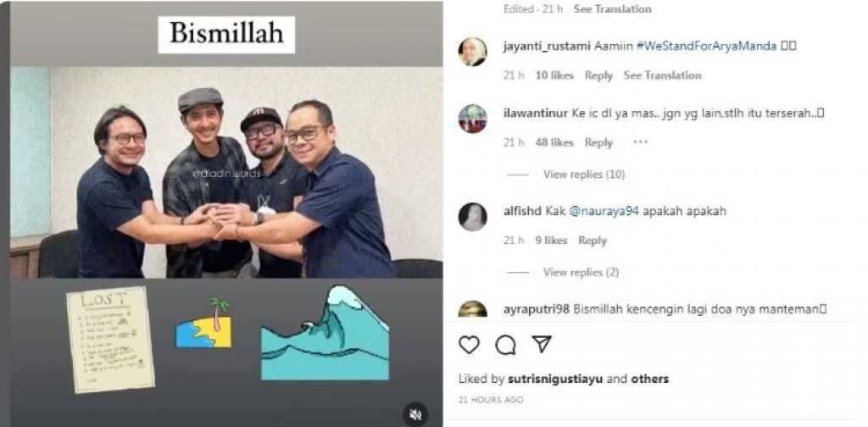The image size is (868, 427).
Task: View 48 likes on ilawantinur comment
Action: coord(554,142)
